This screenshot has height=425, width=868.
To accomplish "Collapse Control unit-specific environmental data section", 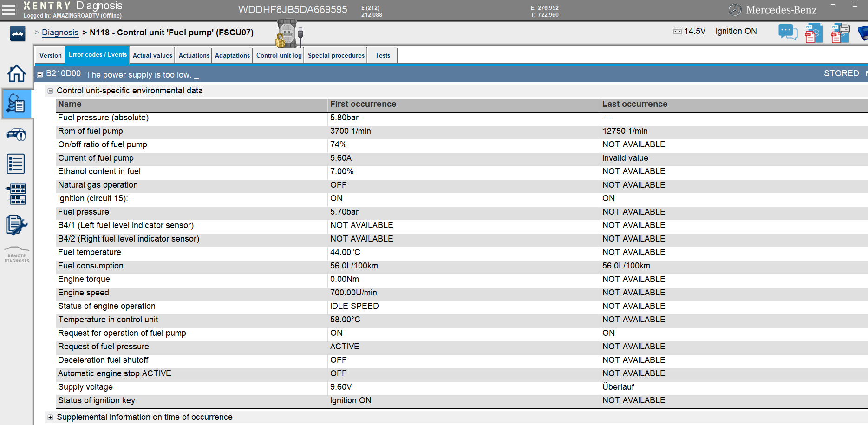I will click(x=50, y=91).
